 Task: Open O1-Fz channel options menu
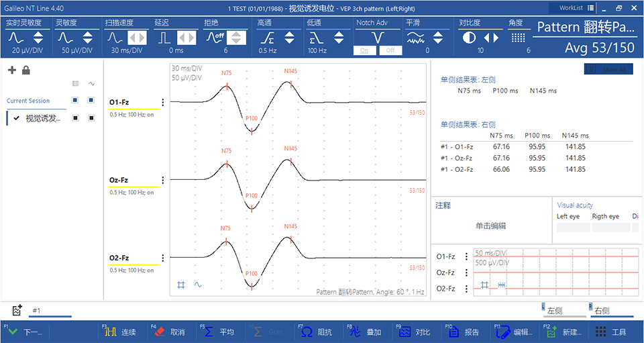(163, 103)
